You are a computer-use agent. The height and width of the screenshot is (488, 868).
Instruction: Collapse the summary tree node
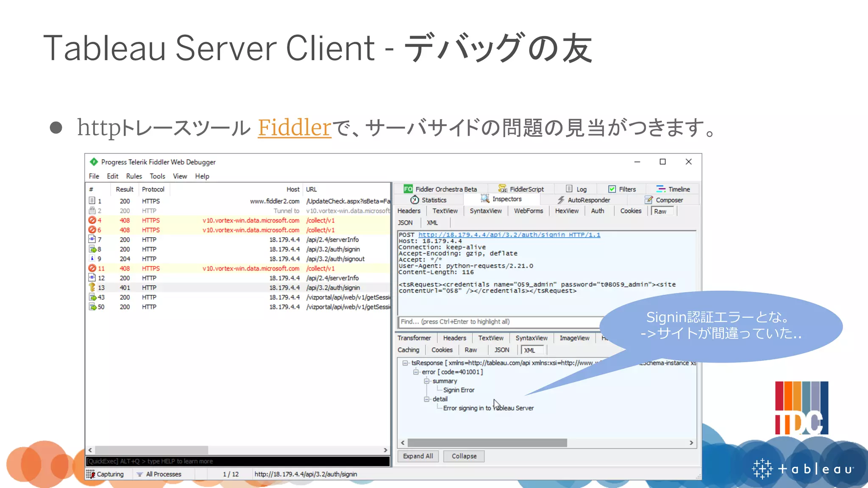tap(426, 381)
